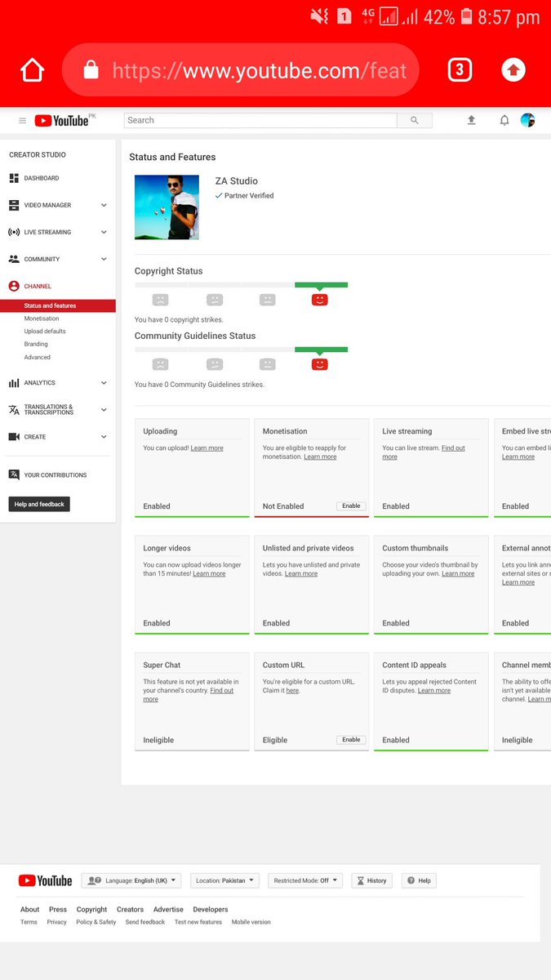The height and width of the screenshot is (980, 551).
Task: Expand the Community section
Action: pyautogui.click(x=104, y=259)
